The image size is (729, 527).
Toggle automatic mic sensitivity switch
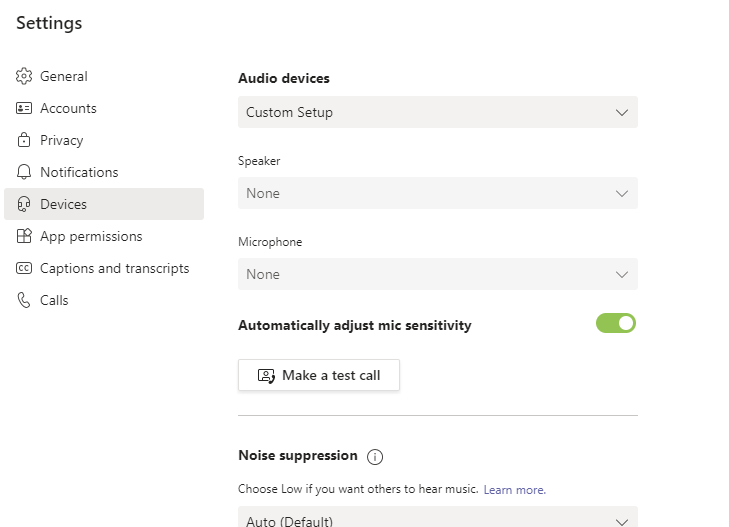pos(616,323)
